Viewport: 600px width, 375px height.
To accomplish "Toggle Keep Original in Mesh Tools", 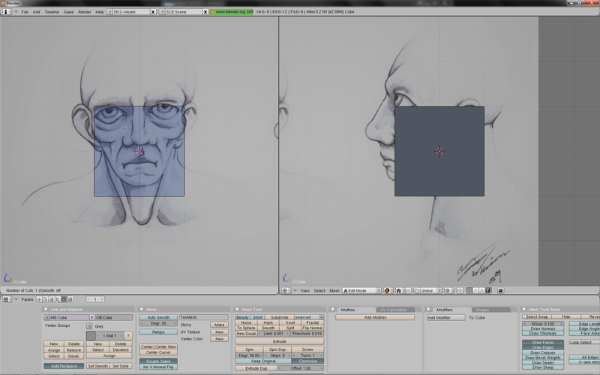I will tap(263, 361).
